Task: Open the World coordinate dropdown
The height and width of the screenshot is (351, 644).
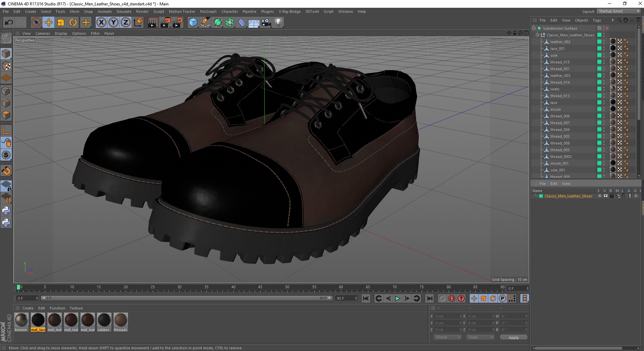Action: (448, 337)
